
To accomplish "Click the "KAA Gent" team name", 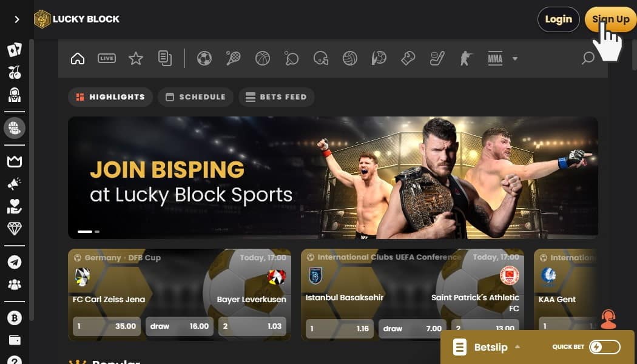I will point(557,300).
